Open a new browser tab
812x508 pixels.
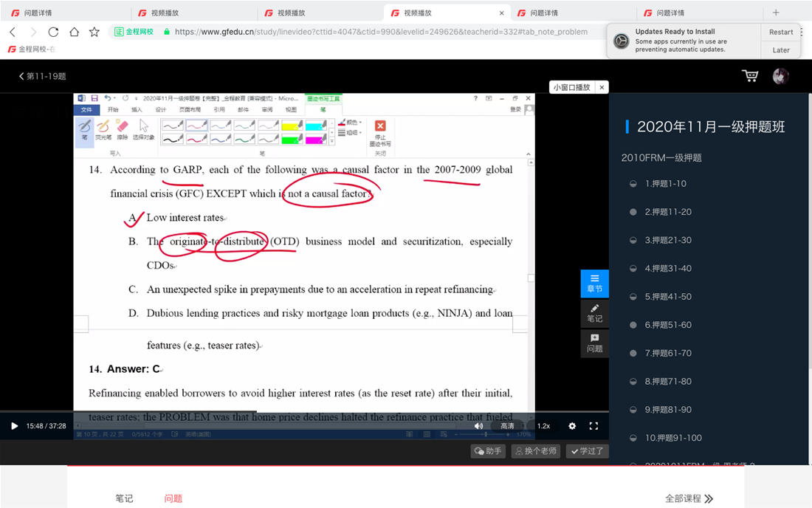coord(776,13)
